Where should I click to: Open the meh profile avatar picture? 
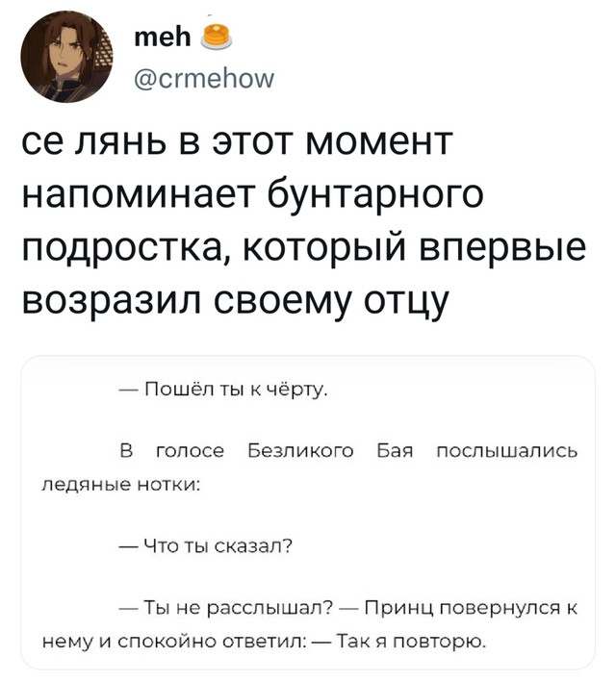tap(66, 57)
